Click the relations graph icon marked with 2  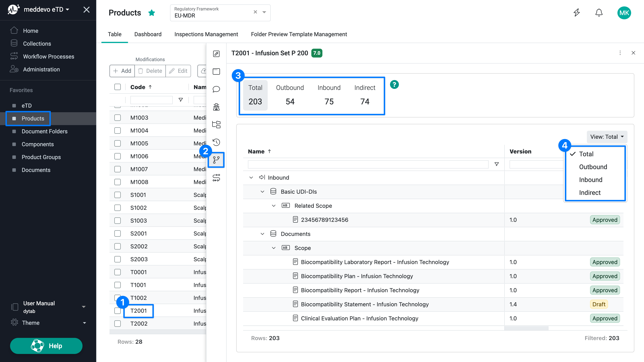216,160
